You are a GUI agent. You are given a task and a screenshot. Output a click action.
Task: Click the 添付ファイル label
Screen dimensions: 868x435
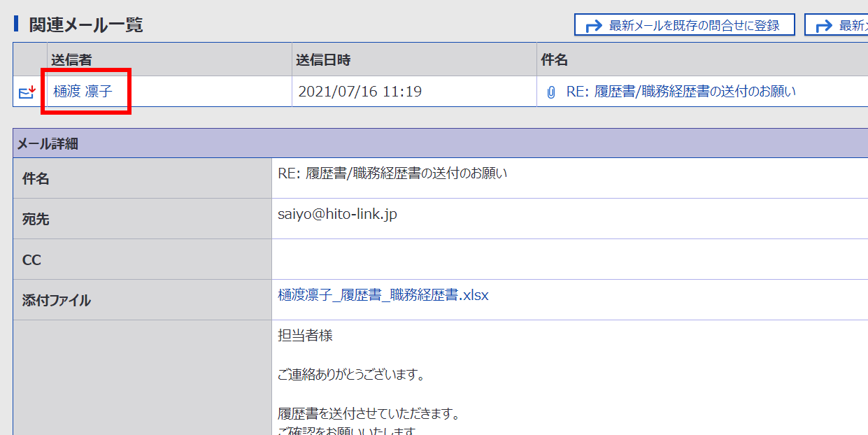[x=57, y=301]
